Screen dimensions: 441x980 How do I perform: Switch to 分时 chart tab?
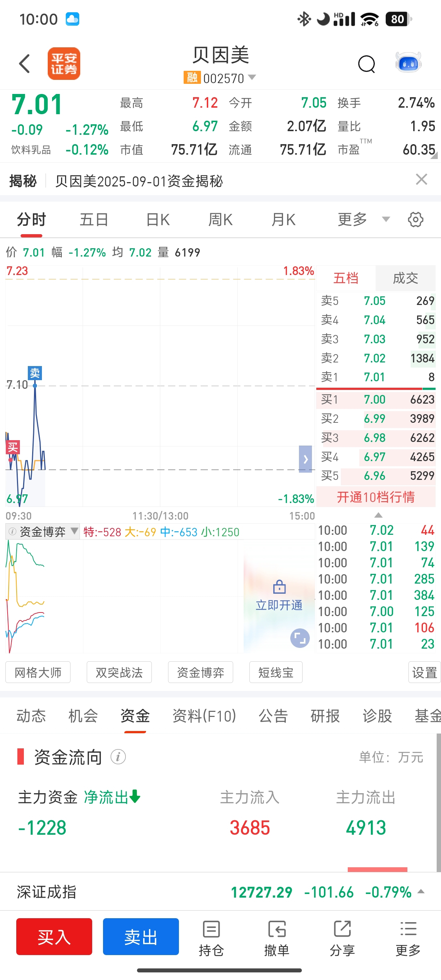coord(31,219)
